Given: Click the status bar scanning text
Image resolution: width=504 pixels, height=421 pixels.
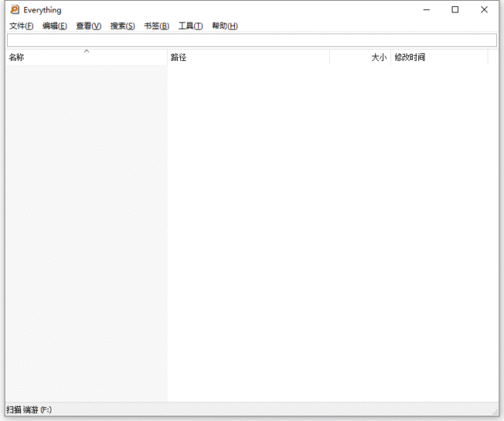Looking at the screenshot, I should coord(30,410).
